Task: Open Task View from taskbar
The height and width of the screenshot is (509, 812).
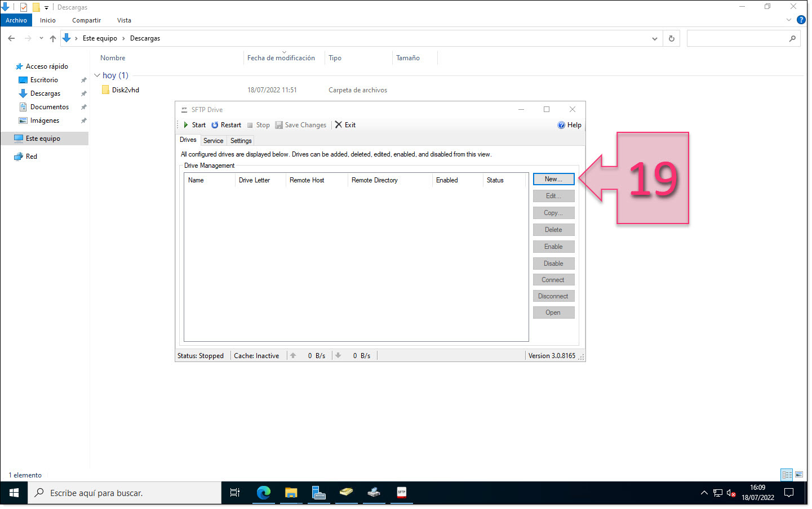Action: pos(235,493)
